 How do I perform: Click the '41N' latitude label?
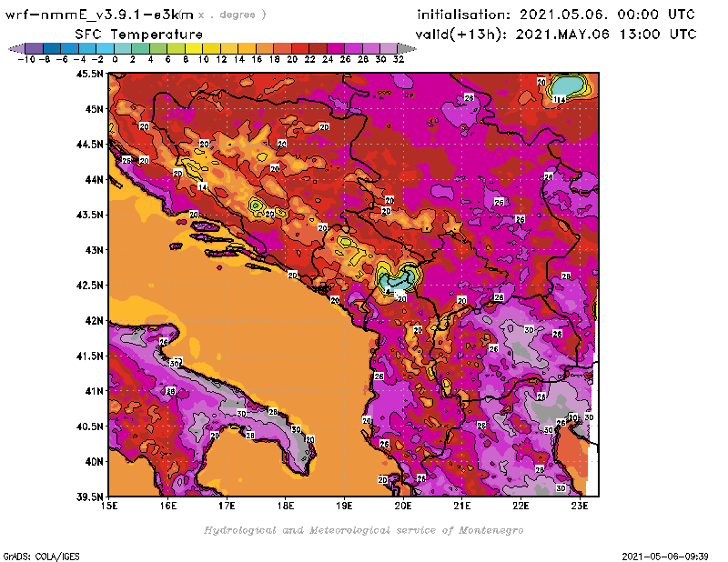tap(94, 391)
